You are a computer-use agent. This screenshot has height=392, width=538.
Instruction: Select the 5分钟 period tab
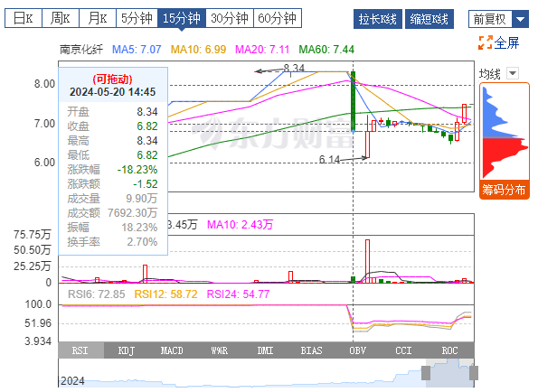click(137, 18)
